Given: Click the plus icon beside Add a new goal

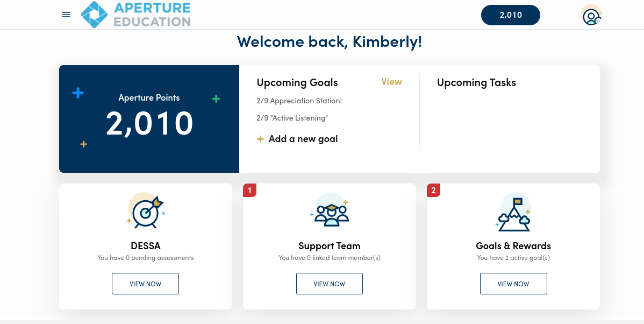Looking at the screenshot, I should coord(260,139).
